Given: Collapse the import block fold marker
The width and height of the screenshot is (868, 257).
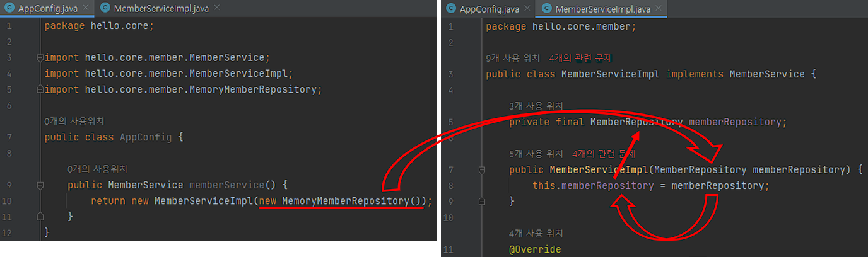Looking at the screenshot, I should point(40,58).
